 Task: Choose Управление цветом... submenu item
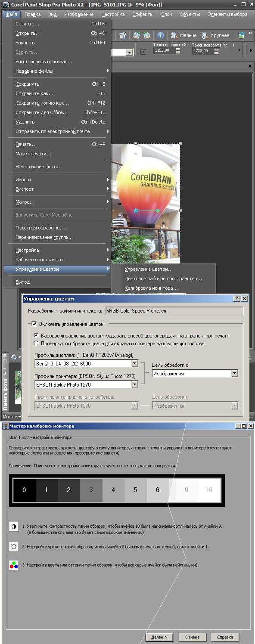(x=163, y=269)
